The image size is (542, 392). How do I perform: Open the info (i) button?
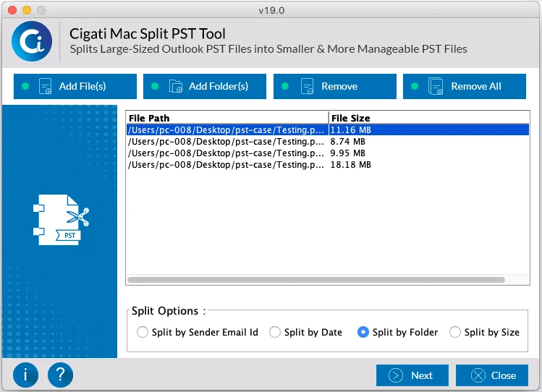(25, 375)
